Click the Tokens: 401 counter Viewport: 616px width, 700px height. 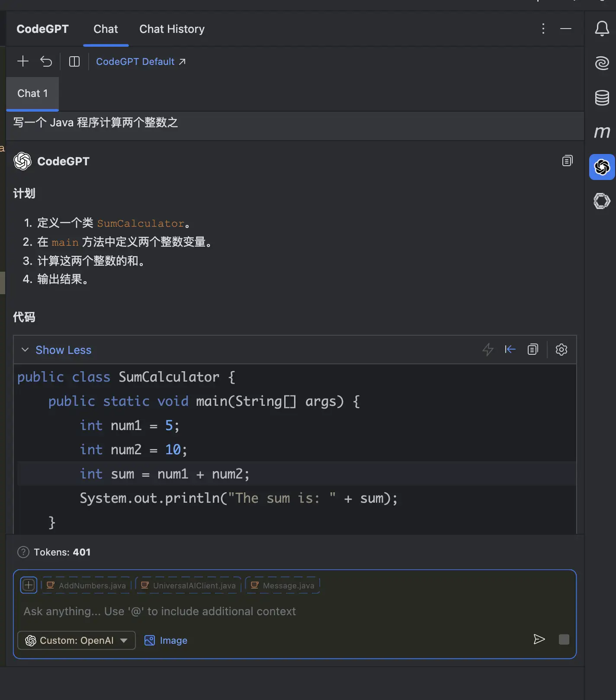pos(62,552)
